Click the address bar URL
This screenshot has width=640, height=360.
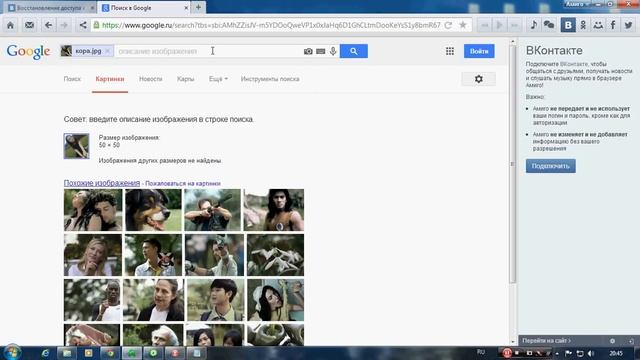271,25
